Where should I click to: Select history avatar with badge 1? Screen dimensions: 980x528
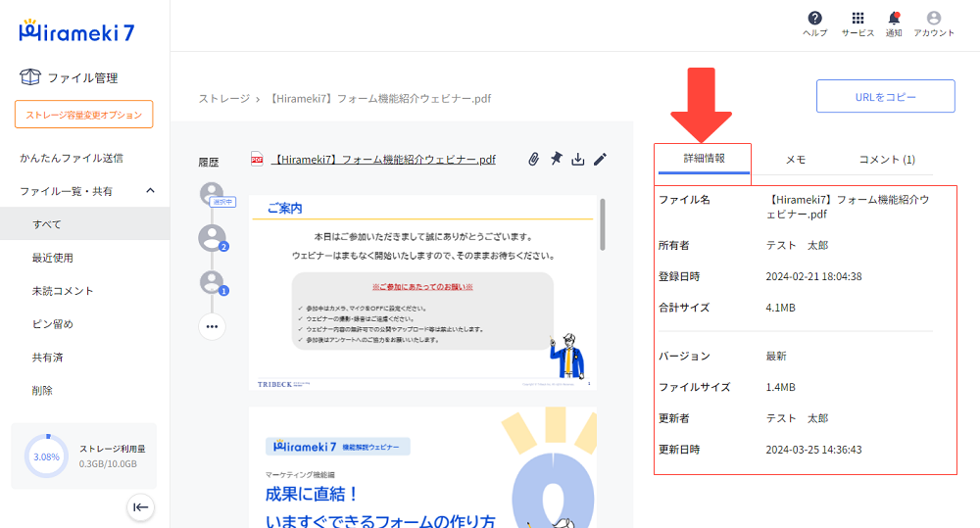pos(213,283)
